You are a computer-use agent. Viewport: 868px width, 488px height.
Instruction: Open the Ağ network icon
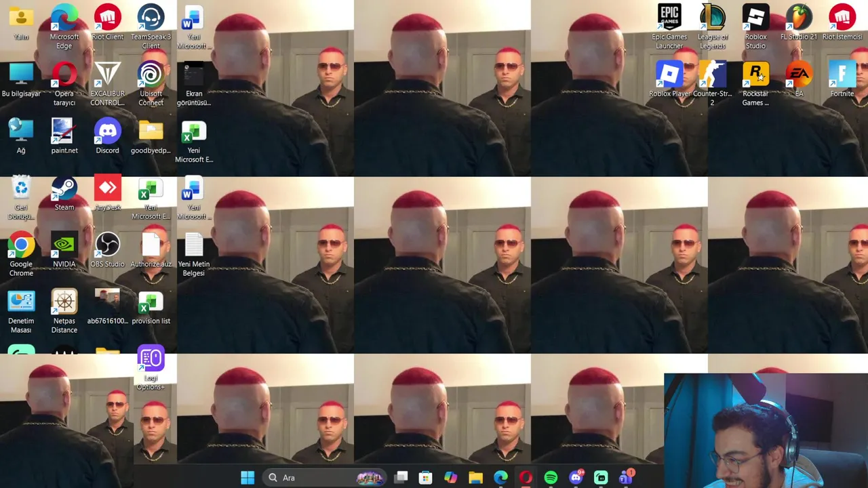pyautogui.click(x=21, y=136)
